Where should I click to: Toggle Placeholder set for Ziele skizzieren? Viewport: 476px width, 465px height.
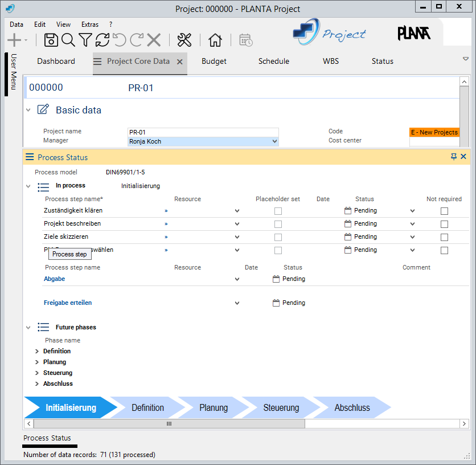coord(278,237)
